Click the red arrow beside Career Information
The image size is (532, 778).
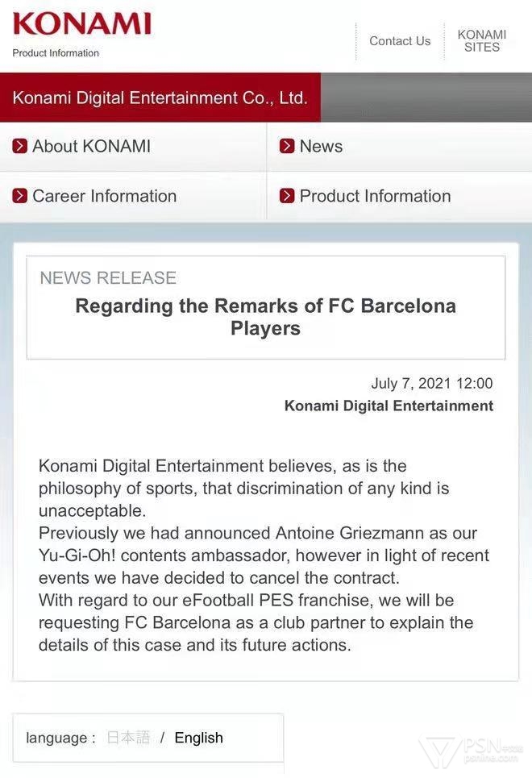pos(20,196)
